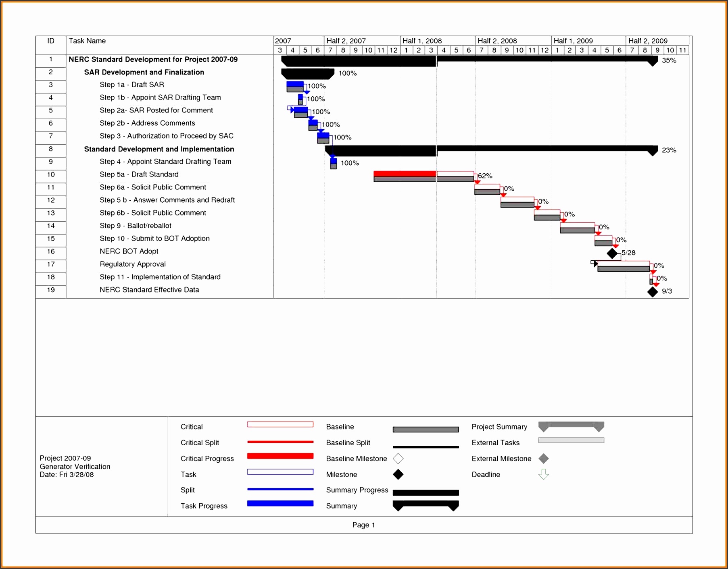The height and width of the screenshot is (569, 728).
Task: Click the black Milestone diamond icon in the legend
Action: [x=398, y=475]
